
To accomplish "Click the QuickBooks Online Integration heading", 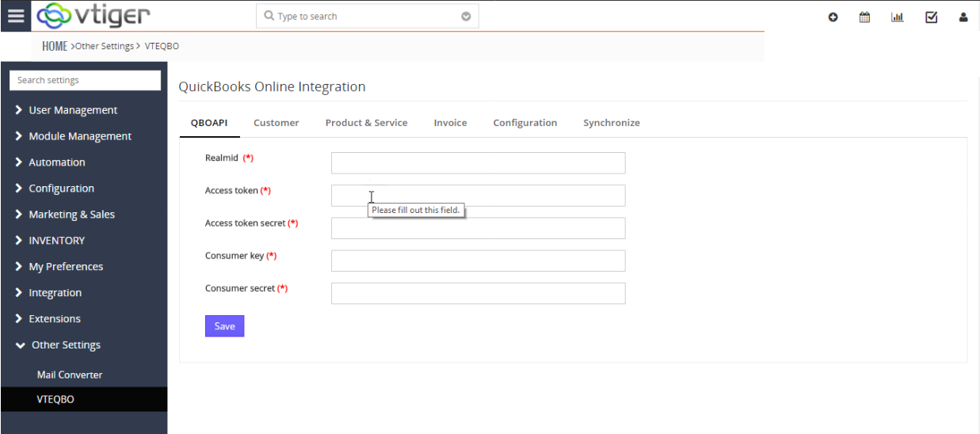I will click(272, 87).
